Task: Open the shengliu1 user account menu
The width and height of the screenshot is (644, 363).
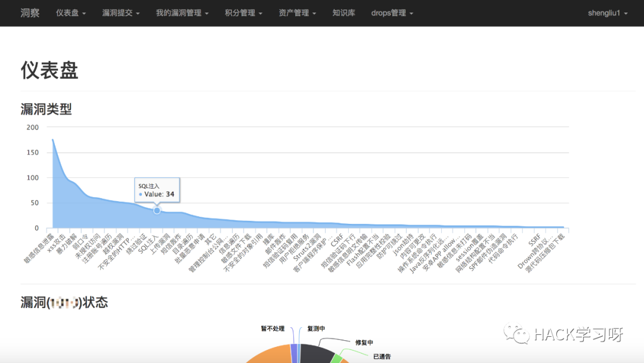Action: [x=608, y=13]
